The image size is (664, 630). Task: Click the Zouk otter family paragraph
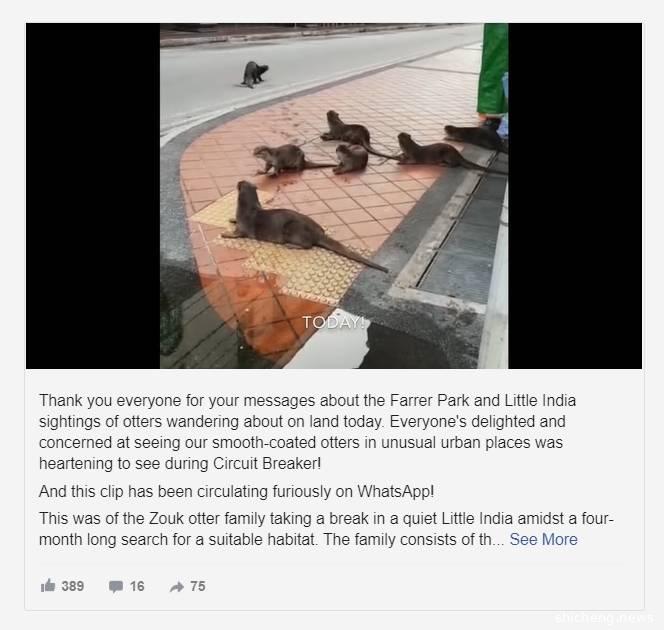(x=326, y=529)
